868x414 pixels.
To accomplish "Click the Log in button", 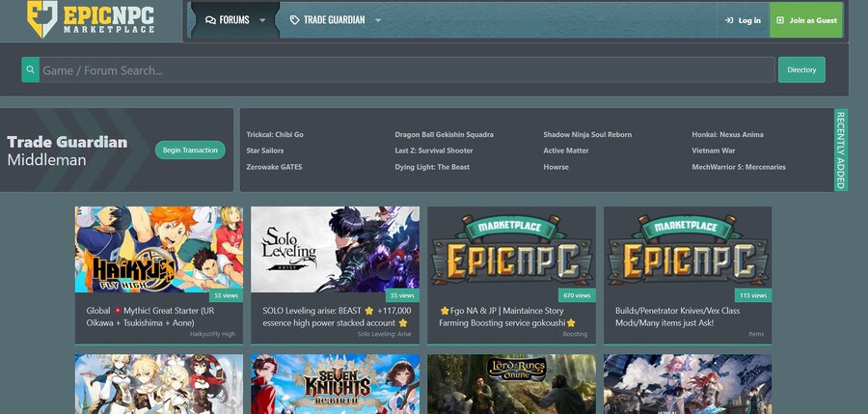I will point(743,20).
